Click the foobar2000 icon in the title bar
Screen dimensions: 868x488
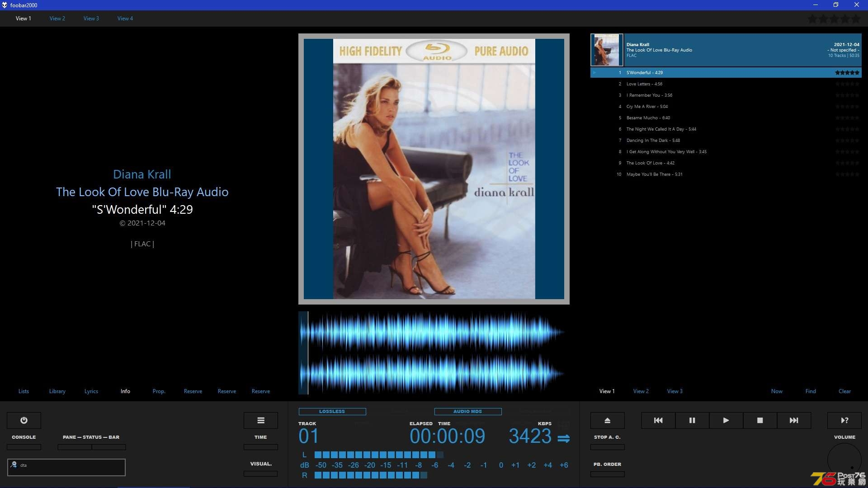pyautogui.click(x=5, y=5)
